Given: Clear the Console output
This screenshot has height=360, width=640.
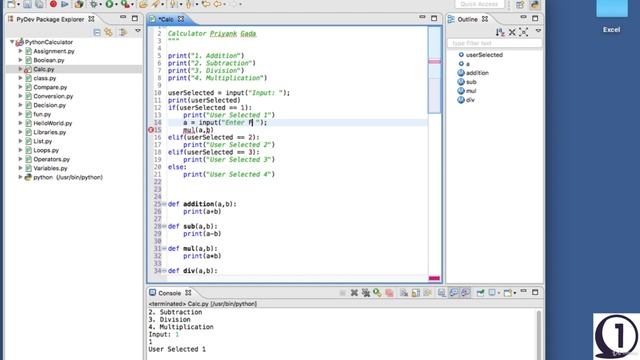Looking at the screenshot, I should [x=404, y=293].
